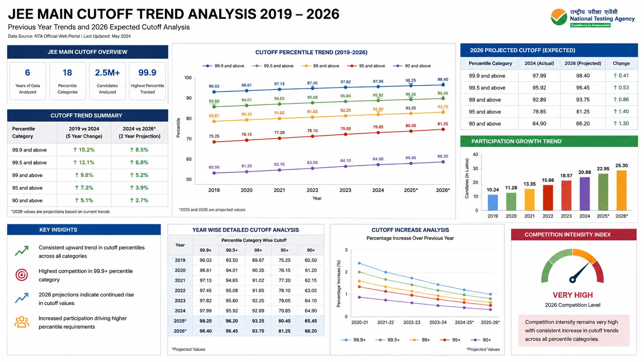Toggle the 95 and above legend entry
Viewport: 644px width, 362px height.
coord(366,66)
